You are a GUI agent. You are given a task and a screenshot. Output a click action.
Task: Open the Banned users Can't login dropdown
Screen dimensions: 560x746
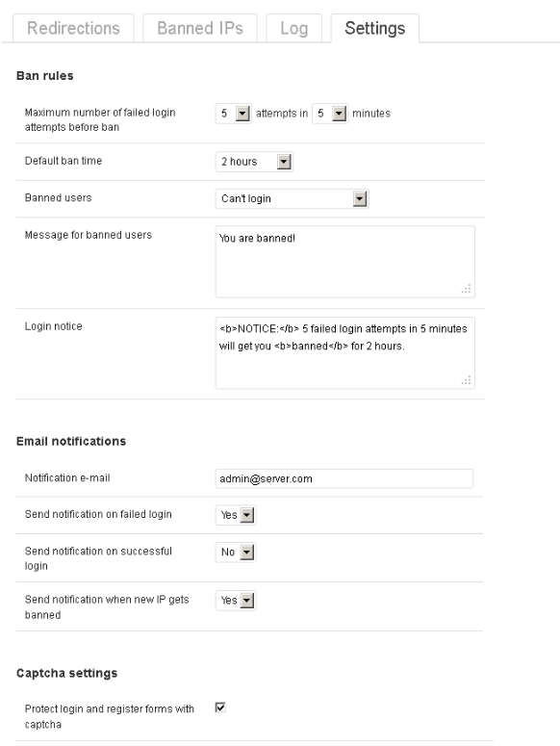[292, 199]
